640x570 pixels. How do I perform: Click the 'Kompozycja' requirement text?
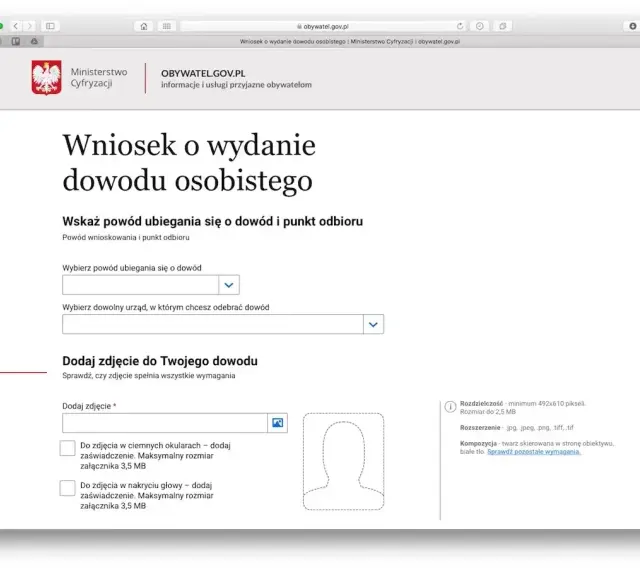coord(537,448)
